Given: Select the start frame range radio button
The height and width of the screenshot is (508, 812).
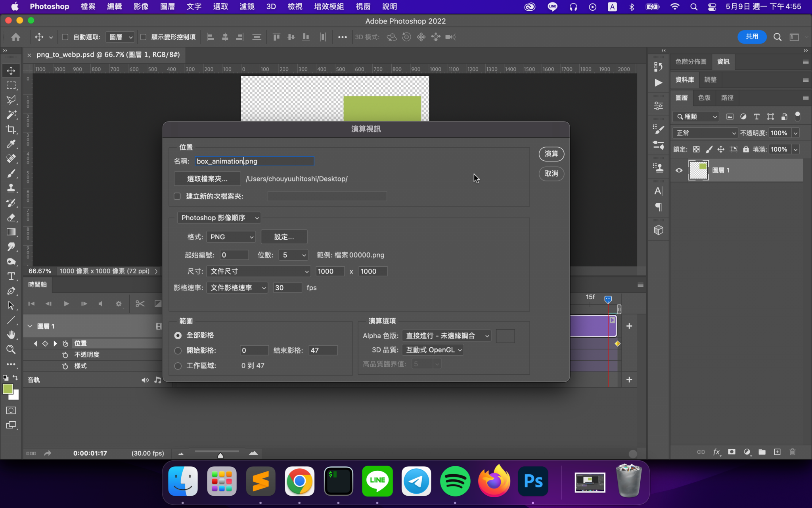Looking at the screenshot, I should coord(178,350).
